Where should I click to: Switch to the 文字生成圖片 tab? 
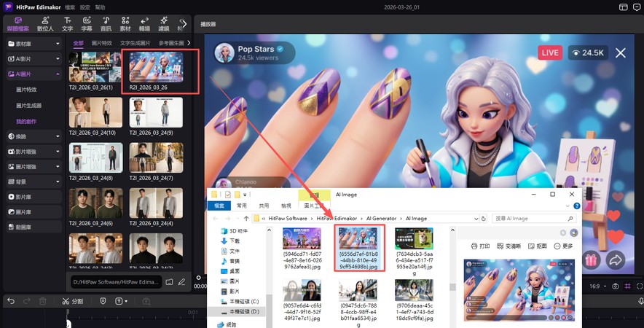coord(136,44)
